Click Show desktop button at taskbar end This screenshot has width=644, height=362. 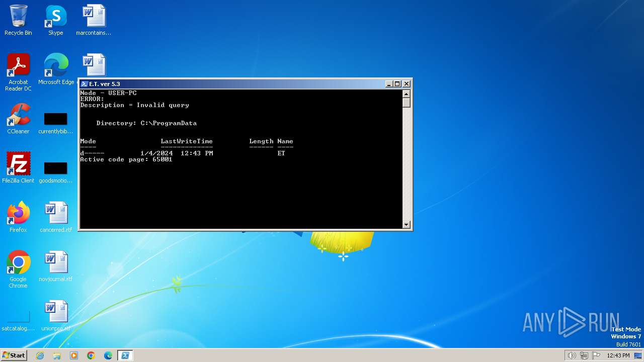coord(639,355)
